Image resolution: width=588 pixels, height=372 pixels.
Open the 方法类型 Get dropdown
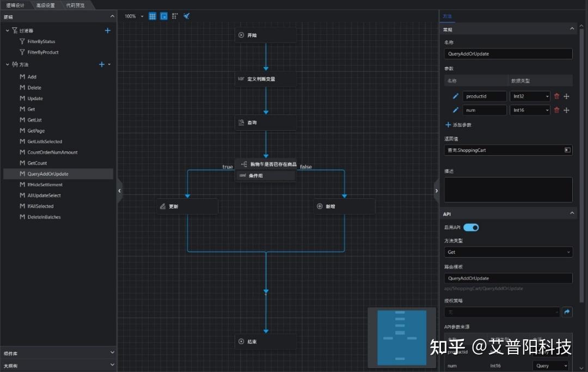tap(508, 252)
